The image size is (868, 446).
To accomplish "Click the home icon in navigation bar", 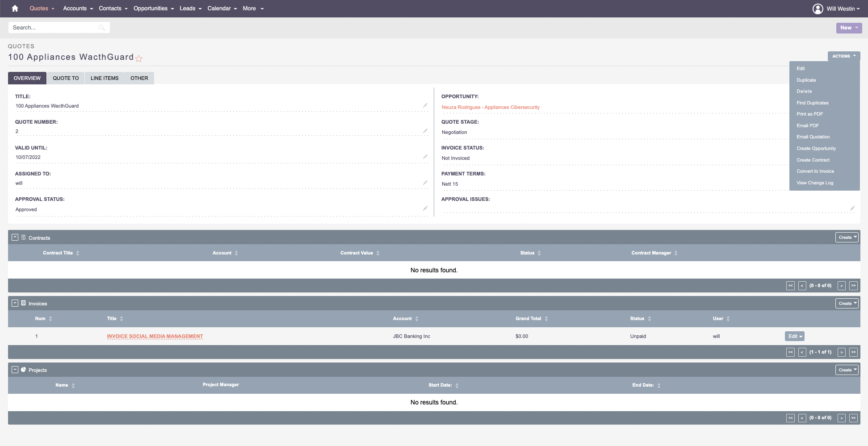I will click(x=15, y=8).
